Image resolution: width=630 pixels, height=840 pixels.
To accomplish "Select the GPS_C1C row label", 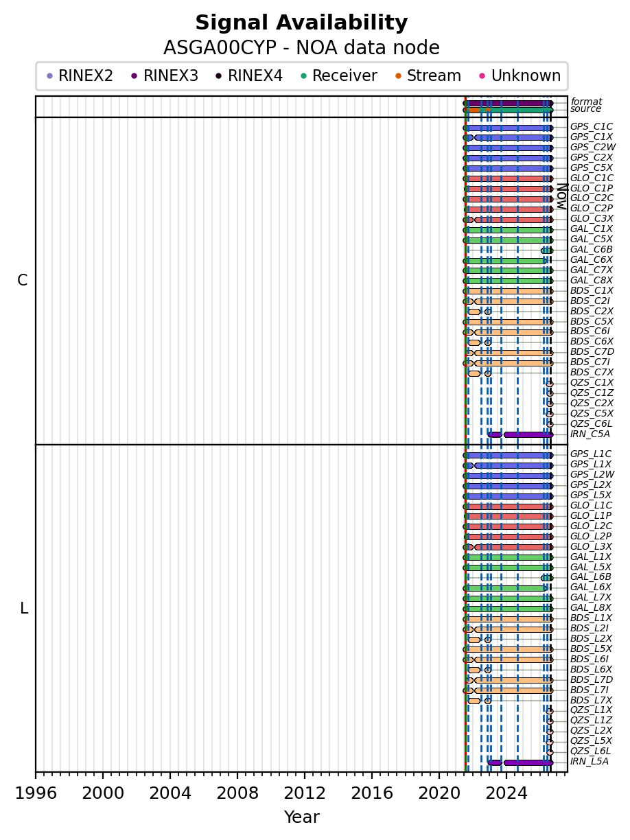I will [x=592, y=127].
